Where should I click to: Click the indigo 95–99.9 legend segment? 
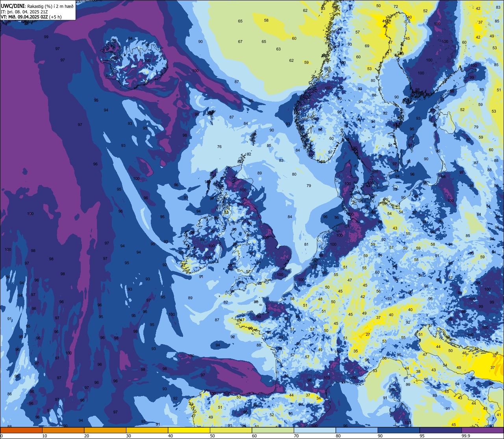[441, 430]
